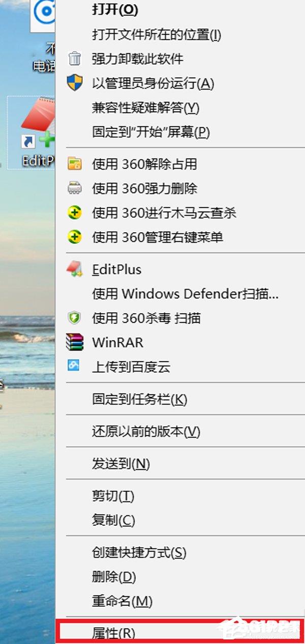Click the WinRAR books icon
The image size is (305, 644).
tap(75, 343)
